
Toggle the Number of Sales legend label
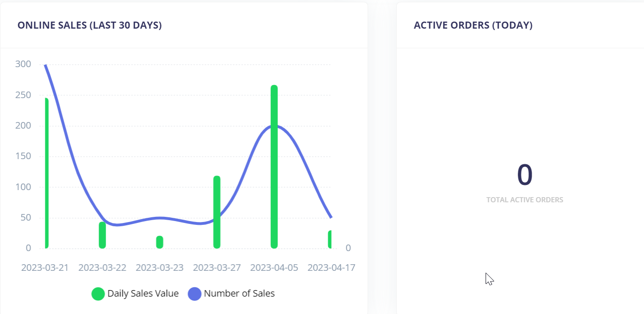(239, 294)
